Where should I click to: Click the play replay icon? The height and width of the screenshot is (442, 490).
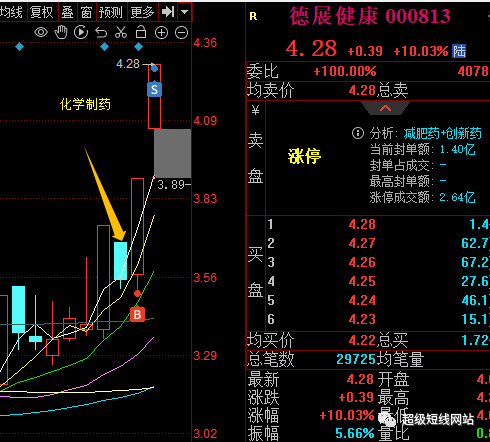(x=81, y=32)
